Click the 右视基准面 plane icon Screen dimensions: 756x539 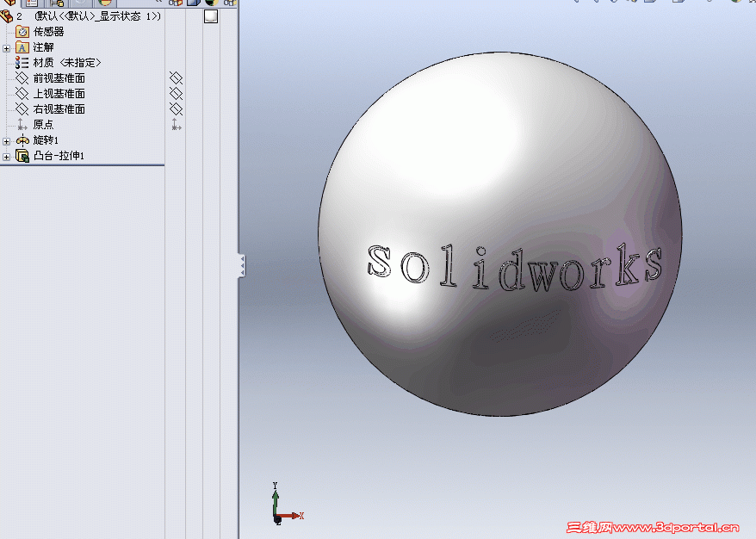[x=22, y=109]
